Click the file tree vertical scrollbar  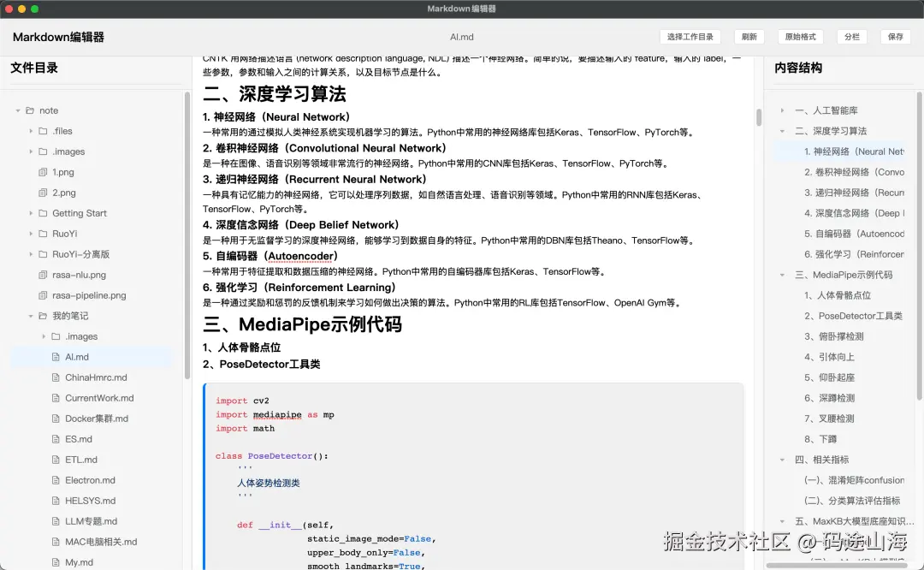(187, 235)
